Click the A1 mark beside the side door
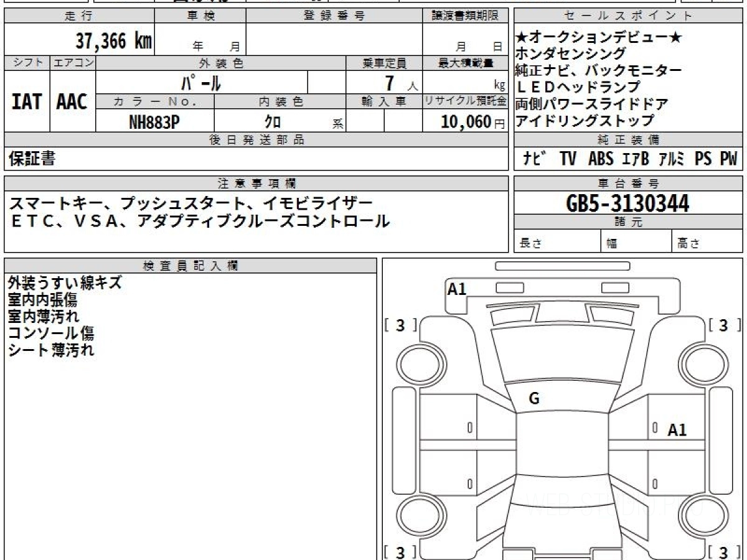This screenshot has height=560, width=747. tap(677, 430)
